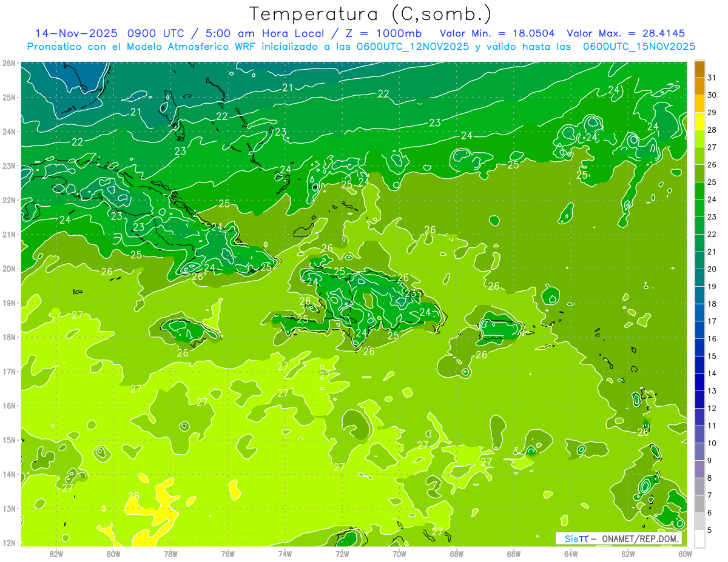Click the purple legend swatch between 9 and 10

tap(699, 452)
